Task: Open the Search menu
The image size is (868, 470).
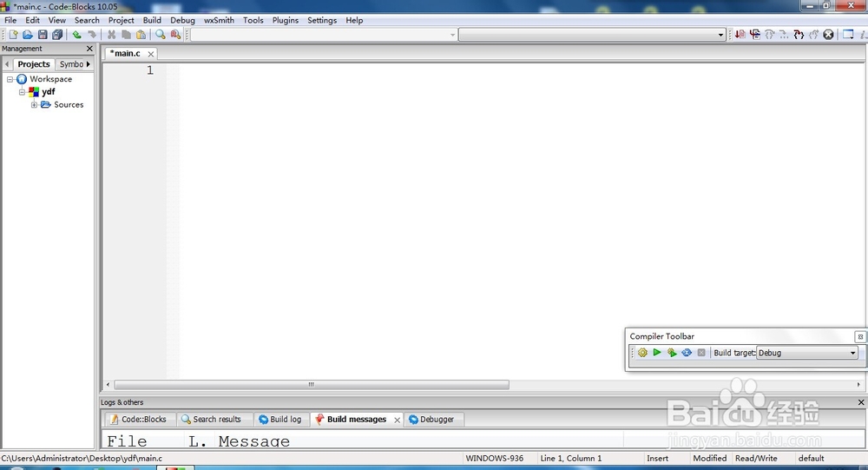Action: (x=87, y=20)
